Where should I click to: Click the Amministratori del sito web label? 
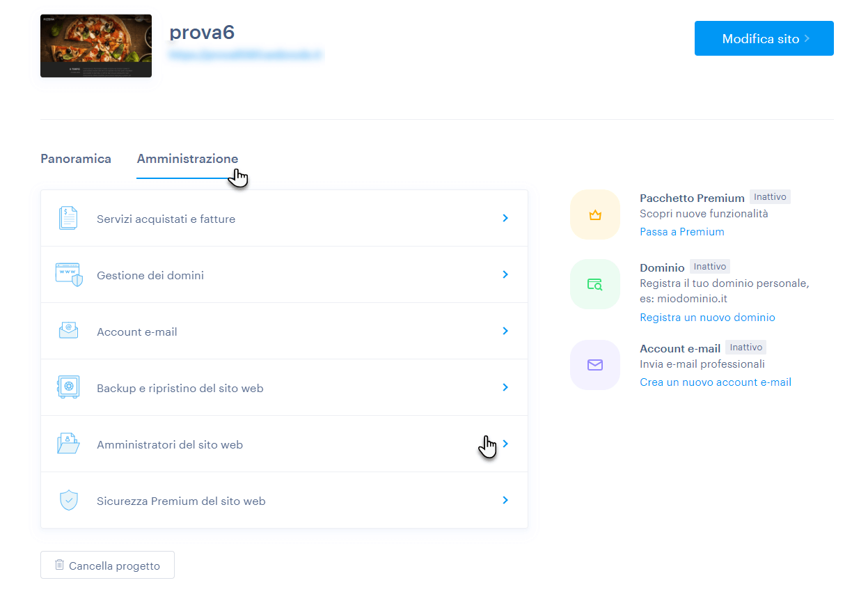point(170,445)
